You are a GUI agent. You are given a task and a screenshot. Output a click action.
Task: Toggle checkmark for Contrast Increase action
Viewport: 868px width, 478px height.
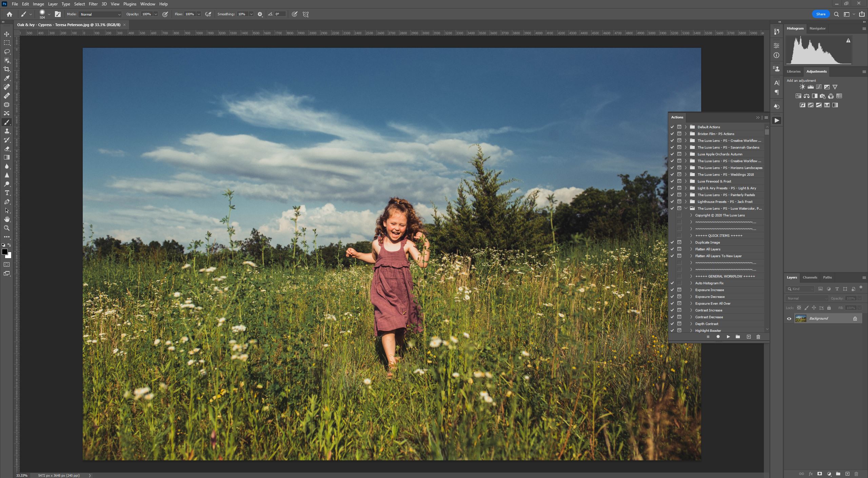(672, 310)
